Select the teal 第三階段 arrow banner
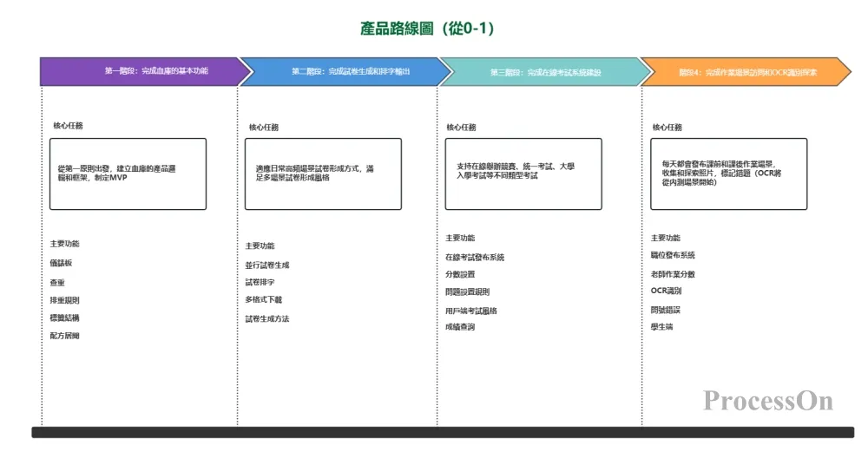 [538, 72]
